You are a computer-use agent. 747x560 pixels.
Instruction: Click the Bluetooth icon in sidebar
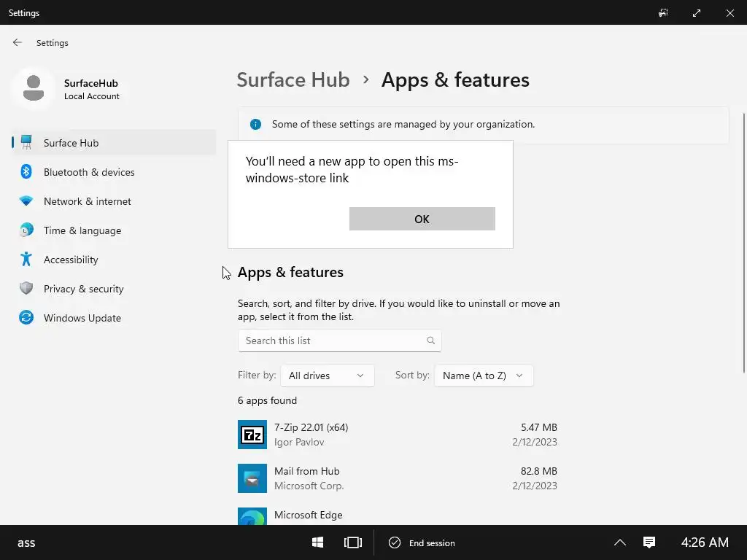tap(26, 171)
